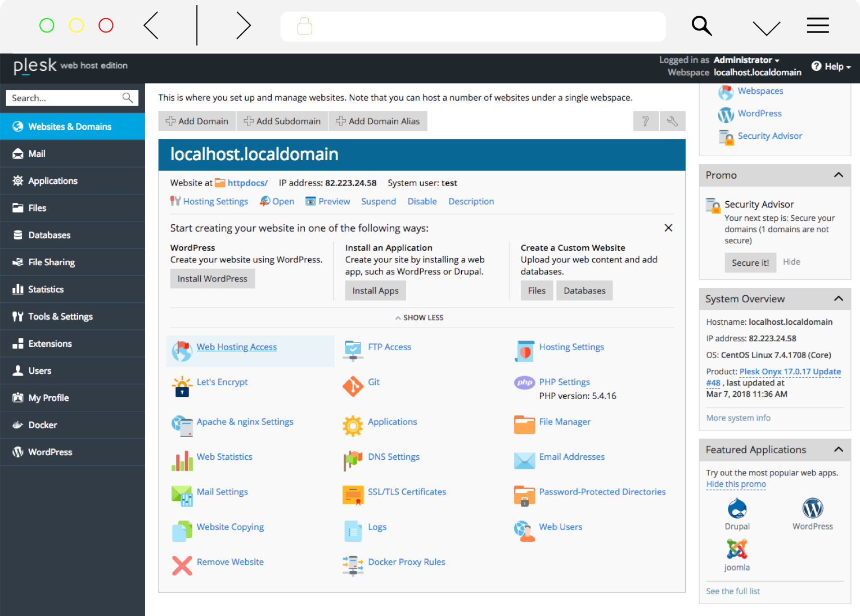860x616 pixels.
Task: Open the PHP Settings icon
Action: tap(524, 383)
